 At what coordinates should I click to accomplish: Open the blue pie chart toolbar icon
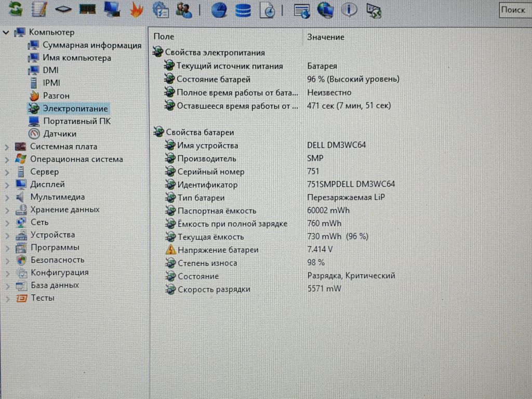click(x=219, y=10)
